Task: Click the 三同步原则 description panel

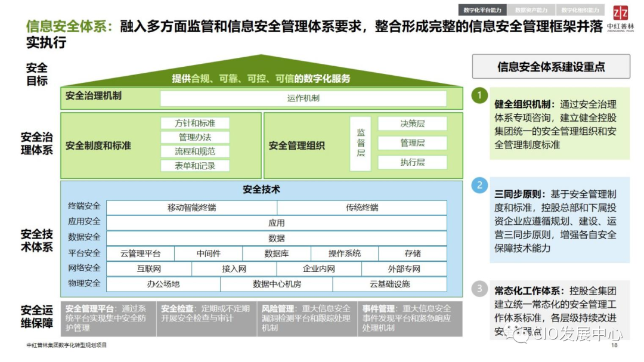Action: click(x=559, y=220)
